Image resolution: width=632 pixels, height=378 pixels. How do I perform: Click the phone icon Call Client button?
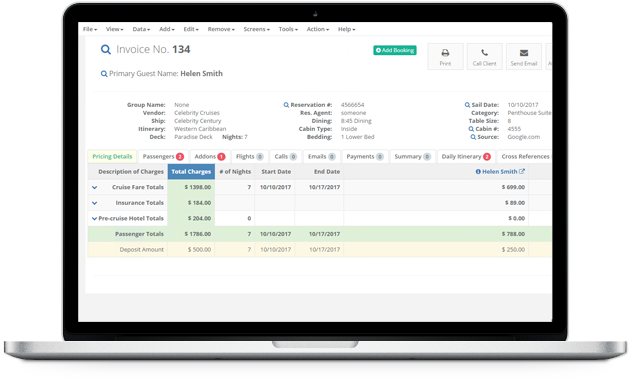(484, 57)
